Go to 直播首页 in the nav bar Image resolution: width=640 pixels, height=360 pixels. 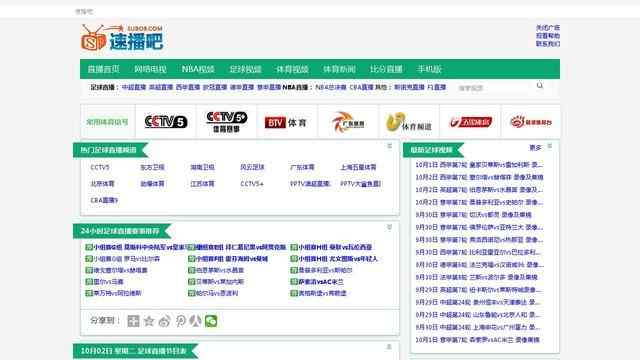coord(104,69)
